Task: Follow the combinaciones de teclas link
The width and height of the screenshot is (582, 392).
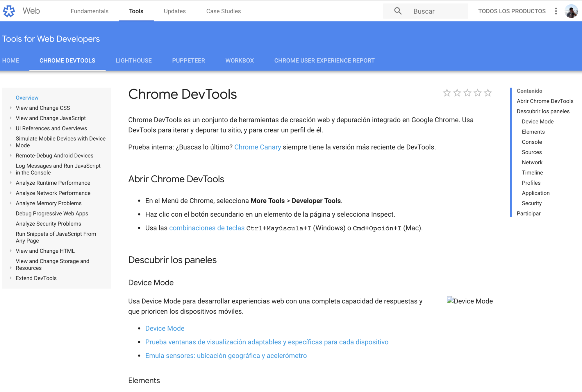Action: (x=206, y=228)
